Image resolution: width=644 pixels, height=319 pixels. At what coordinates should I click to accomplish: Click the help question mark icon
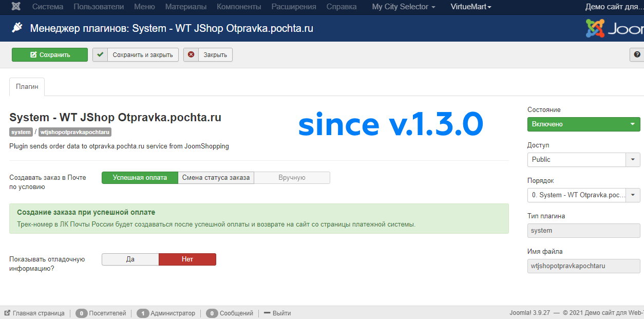(637, 55)
